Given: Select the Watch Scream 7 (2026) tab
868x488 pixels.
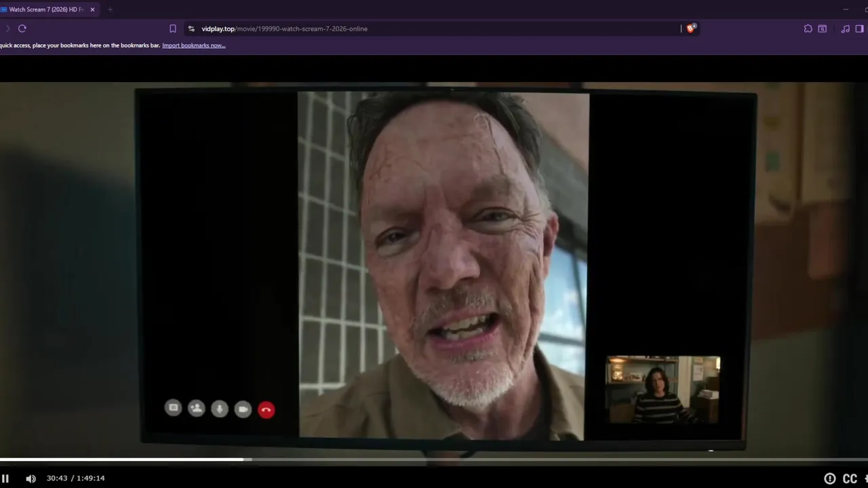Looking at the screenshot, I should tap(45, 9).
